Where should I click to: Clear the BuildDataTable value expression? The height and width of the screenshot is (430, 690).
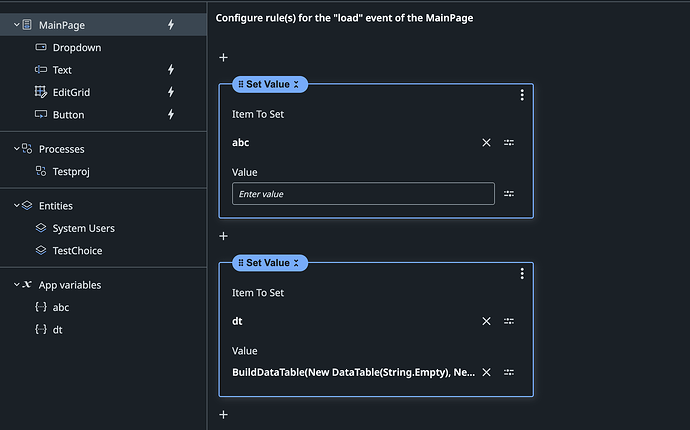(x=487, y=372)
